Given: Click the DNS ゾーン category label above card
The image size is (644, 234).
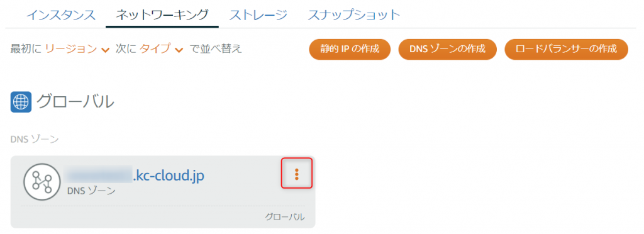Looking at the screenshot, I should point(35,140).
